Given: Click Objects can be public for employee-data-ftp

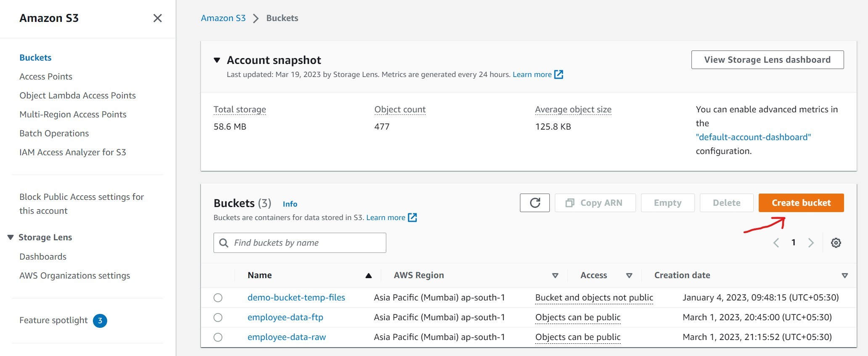Looking at the screenshot, I should (578, 317).
